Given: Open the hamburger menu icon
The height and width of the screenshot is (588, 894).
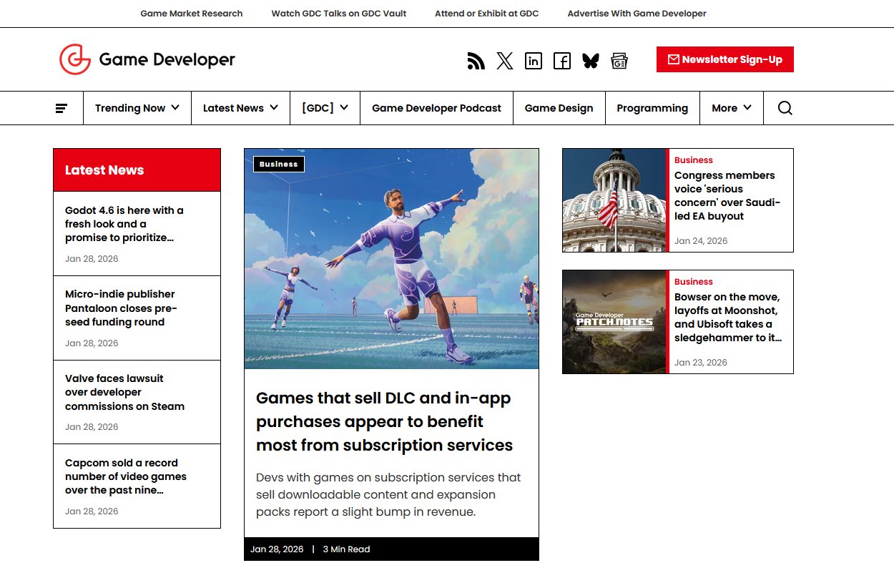Looking at the screenshot, I should [x=62, y=108].
